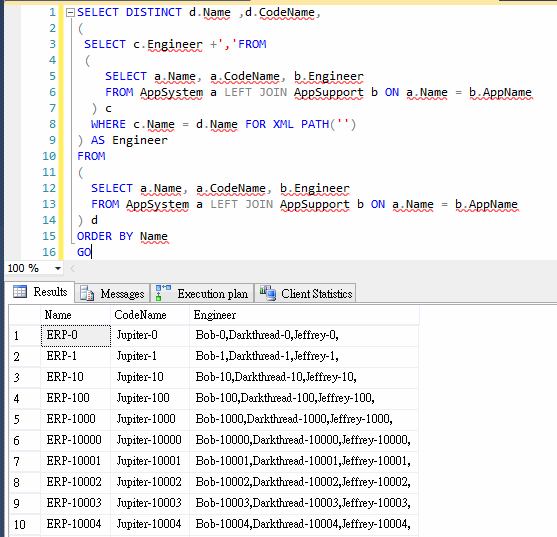The width and height of the screenshot is (557, 537).
Task: Click the Client Statistics icon
Action: pos(268,293)
